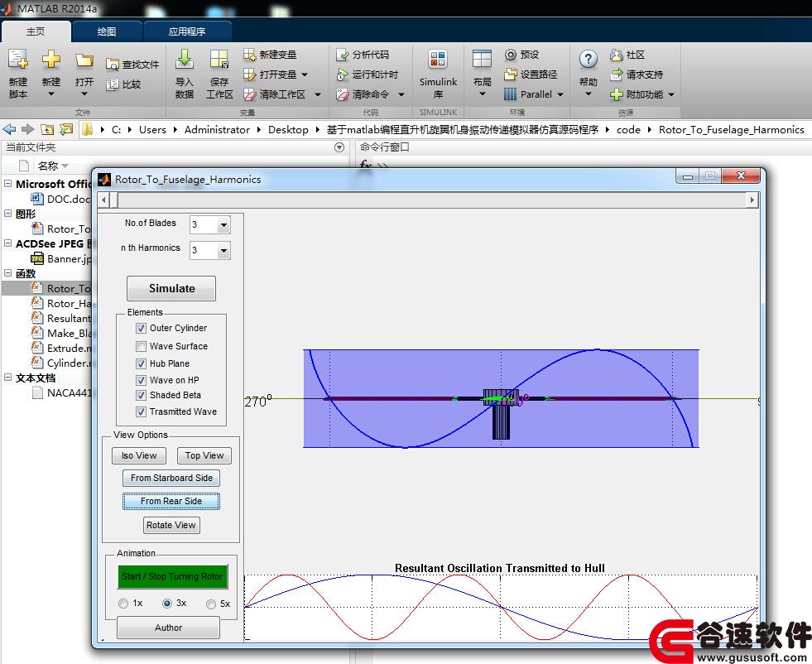
Task: Click 设置路径 (Set Path)
Action: (531, 75)
